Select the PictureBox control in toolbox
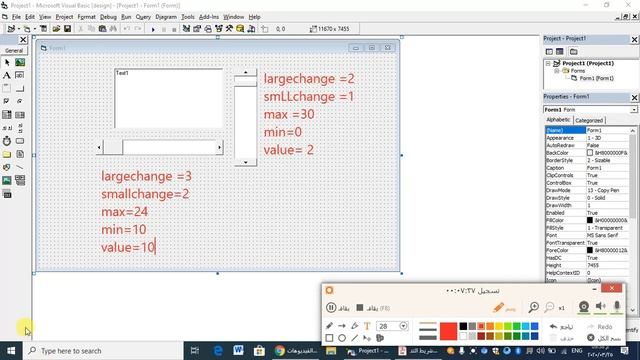 pyautogui.click(x=20, y=62)
